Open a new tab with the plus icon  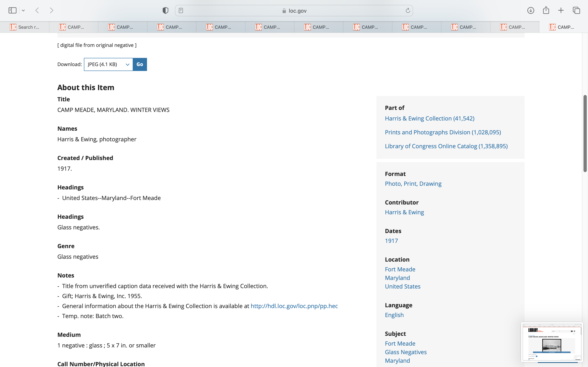(561, 10)
